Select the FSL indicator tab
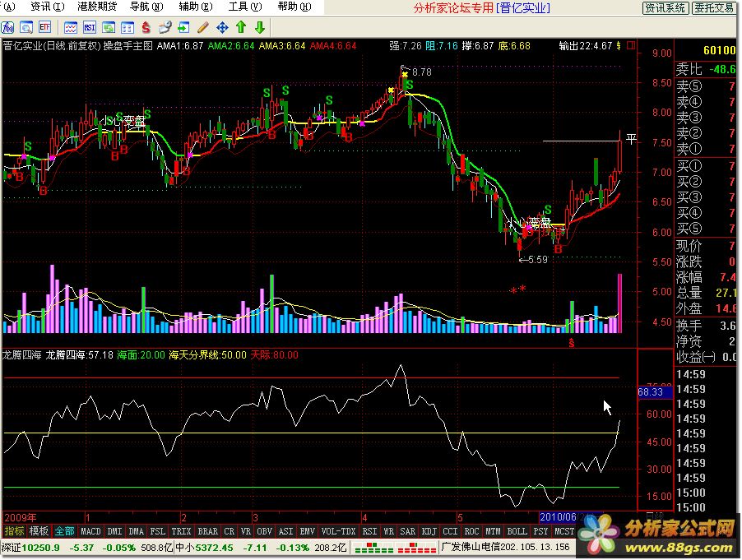The width and height of the screenshot is (742, 560). 158,531
